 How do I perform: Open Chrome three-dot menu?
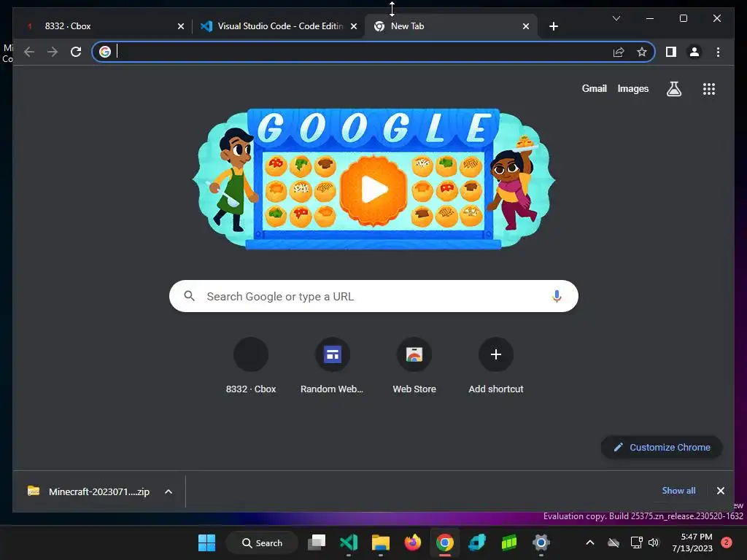coord(718,52)
